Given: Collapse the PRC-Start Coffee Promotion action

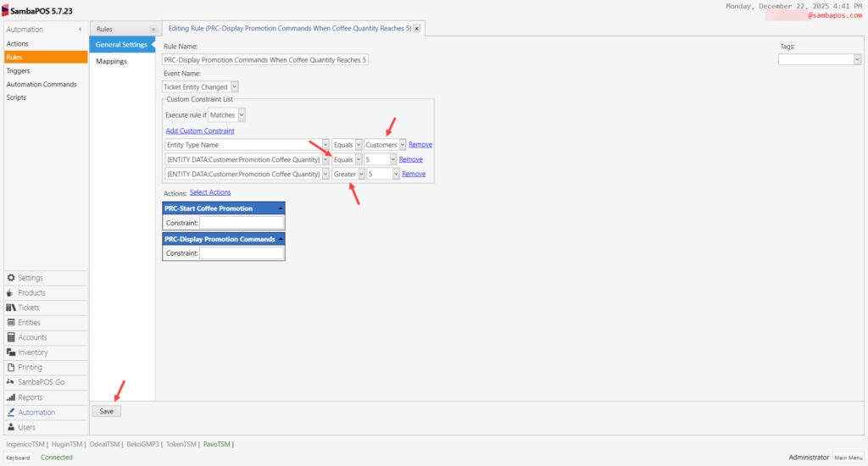Looking at the screenshot, I should (x=280, y=208).
